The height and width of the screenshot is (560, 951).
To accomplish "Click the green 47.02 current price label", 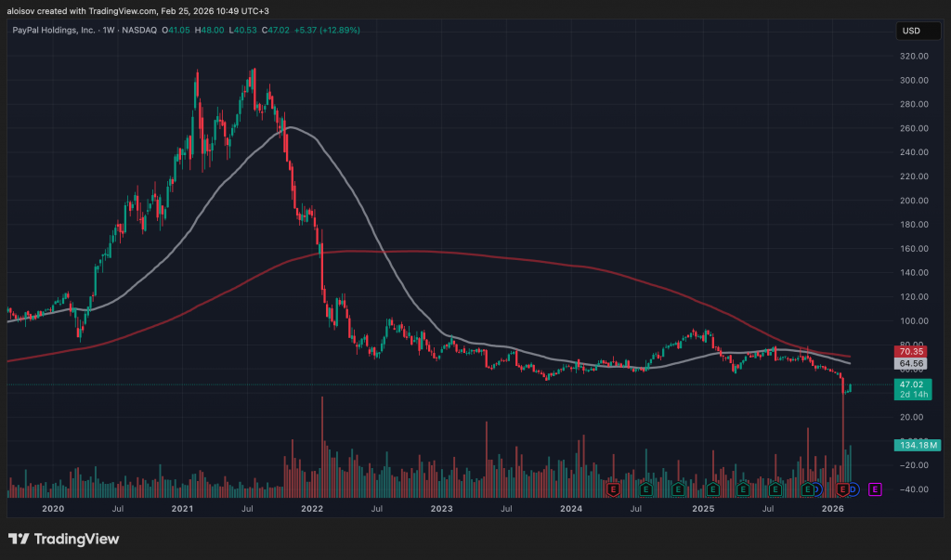I will pos(911,383).
